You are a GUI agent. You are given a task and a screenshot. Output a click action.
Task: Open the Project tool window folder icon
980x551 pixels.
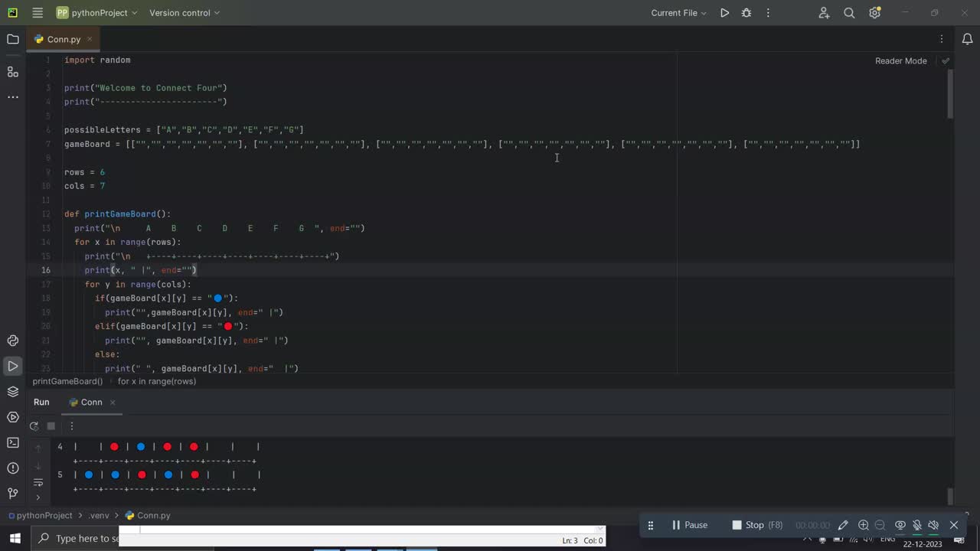[x=13, y=39]
